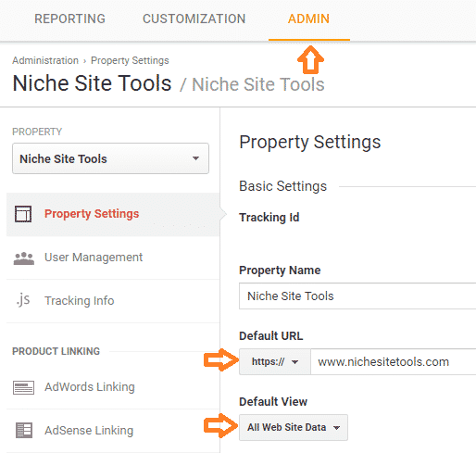476x453 pixels.
Task: Click the Tracking Id label
Action: coord(269,218)
